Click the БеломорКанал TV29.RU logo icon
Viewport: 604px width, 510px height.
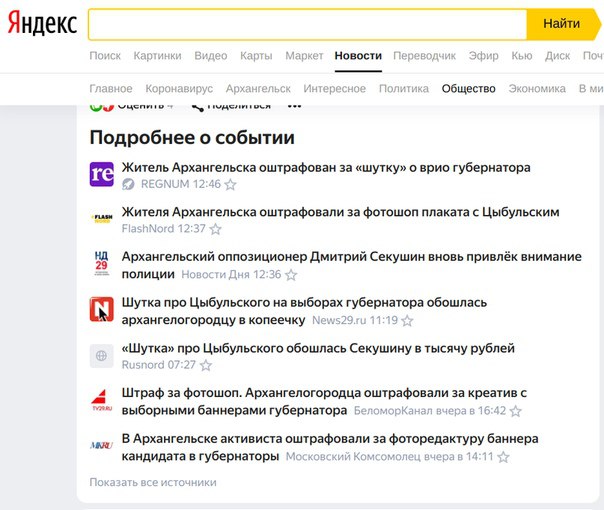click(102, 401)
